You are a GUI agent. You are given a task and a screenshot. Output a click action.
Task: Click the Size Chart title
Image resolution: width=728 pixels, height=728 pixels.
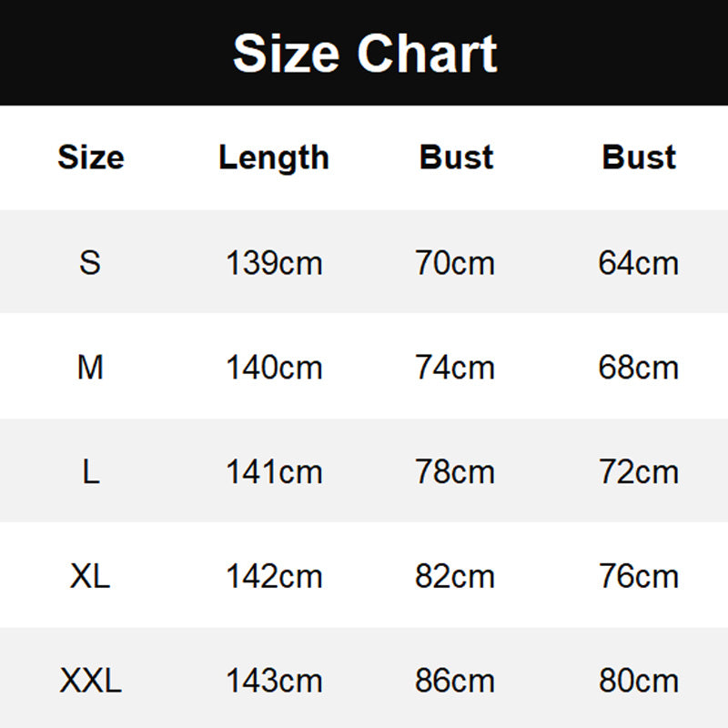pos(364,53)
